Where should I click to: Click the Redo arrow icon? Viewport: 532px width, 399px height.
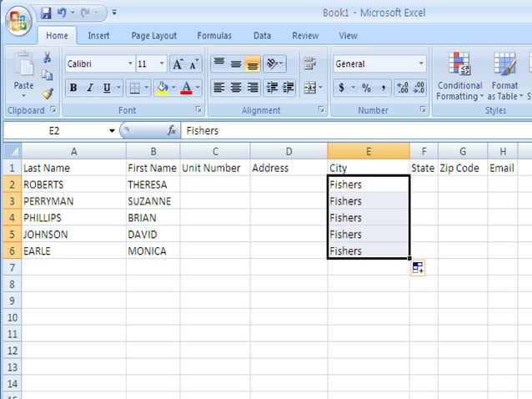[85, 13]
